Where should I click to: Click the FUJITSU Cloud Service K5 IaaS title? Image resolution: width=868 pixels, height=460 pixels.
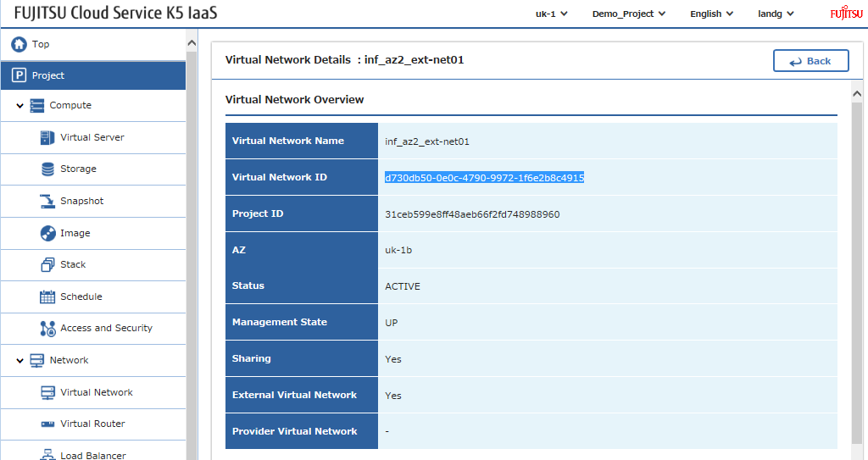point(115,13)
